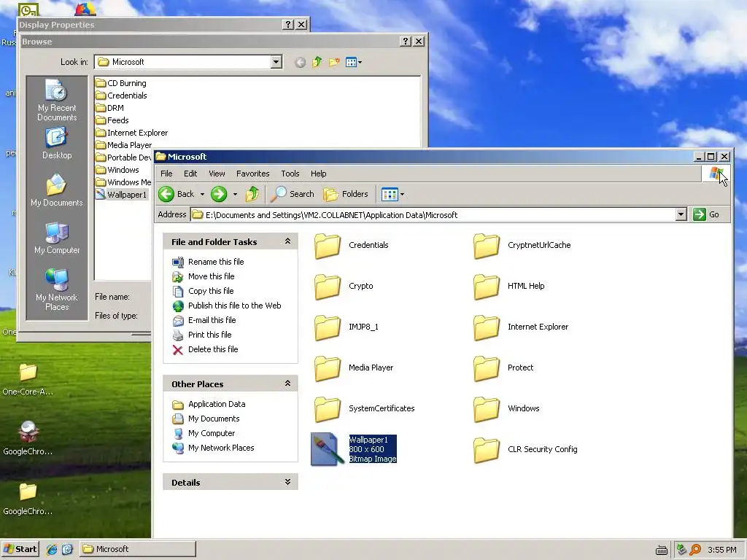Viewport: 747px width, 560px height.
Task: Click the orange magnifier tray icon
Action: (x=695, y=550)
